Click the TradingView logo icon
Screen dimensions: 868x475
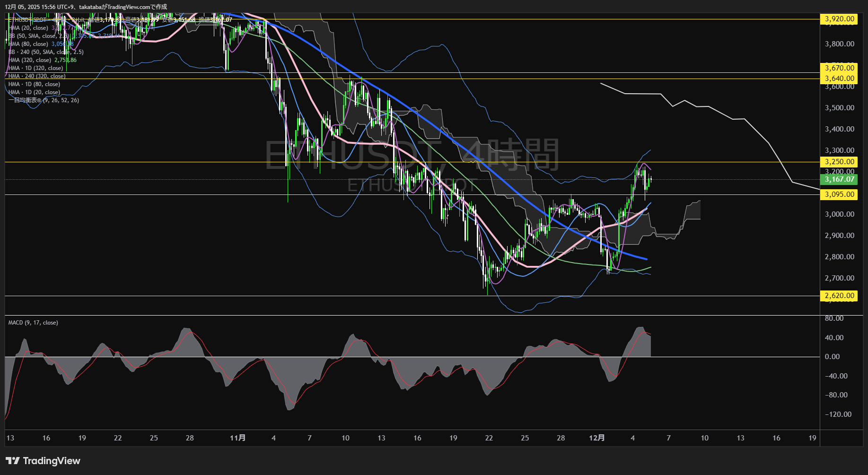13,461
